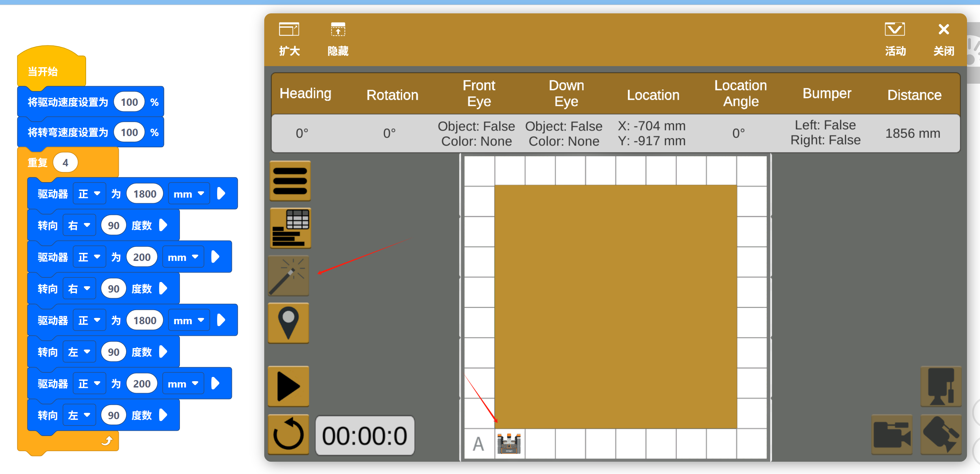Click the location pin button
980x474 pixels.
click(288, 323)
